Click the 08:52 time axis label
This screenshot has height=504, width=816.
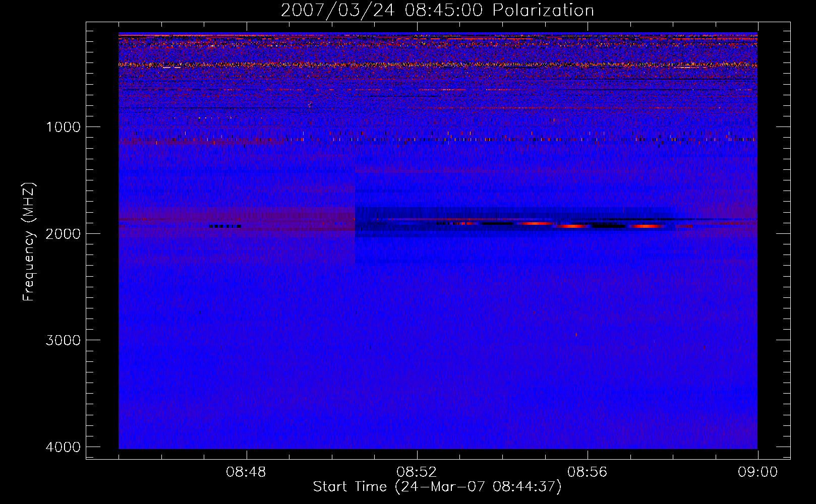(x=417, y=472)
